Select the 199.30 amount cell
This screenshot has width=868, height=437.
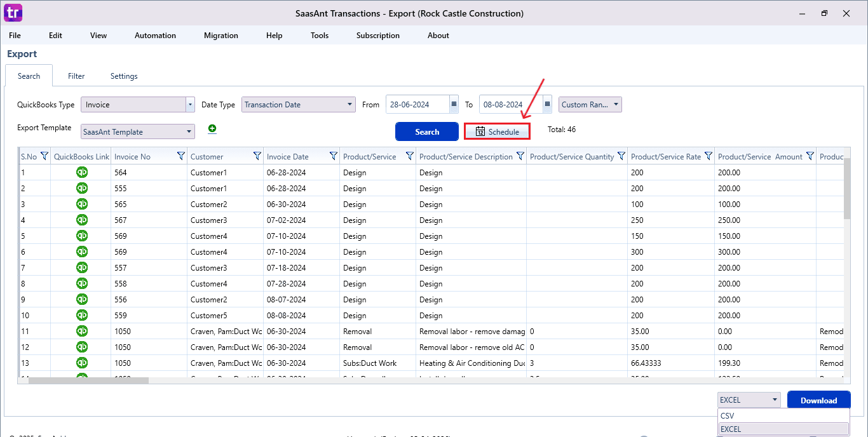point(765,363)
